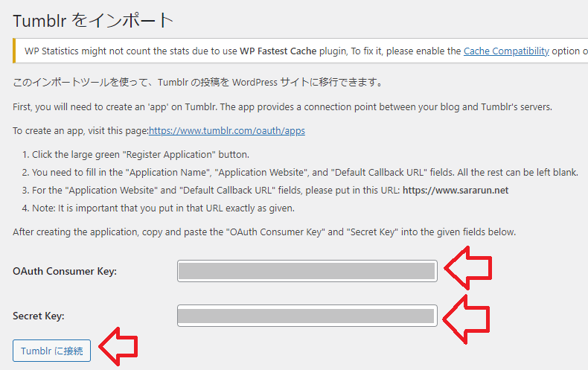Click the 'OAuth Consumer Key:' label
588x370 pixels.
[x=65, y=271]
